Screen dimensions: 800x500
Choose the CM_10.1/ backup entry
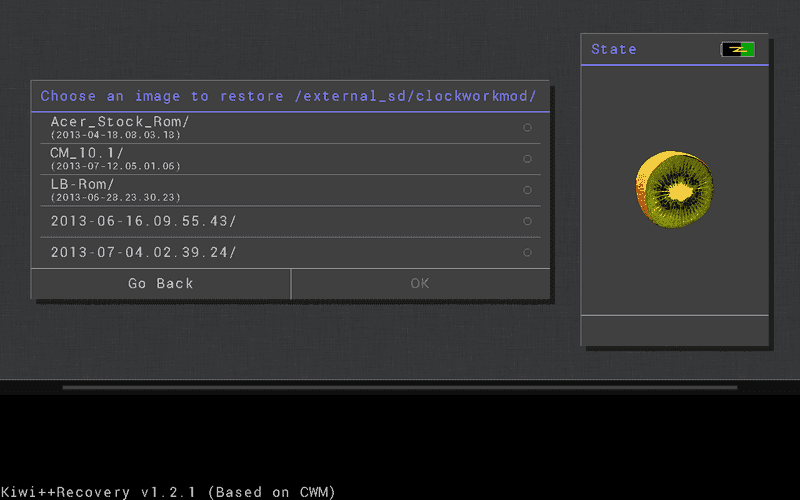[290, 159]
